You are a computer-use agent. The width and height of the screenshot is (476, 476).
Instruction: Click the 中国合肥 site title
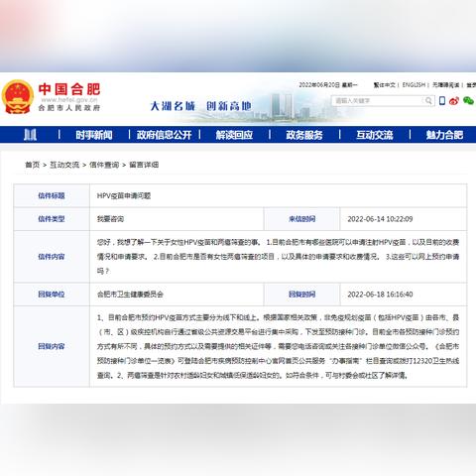(x=69, y=89)
